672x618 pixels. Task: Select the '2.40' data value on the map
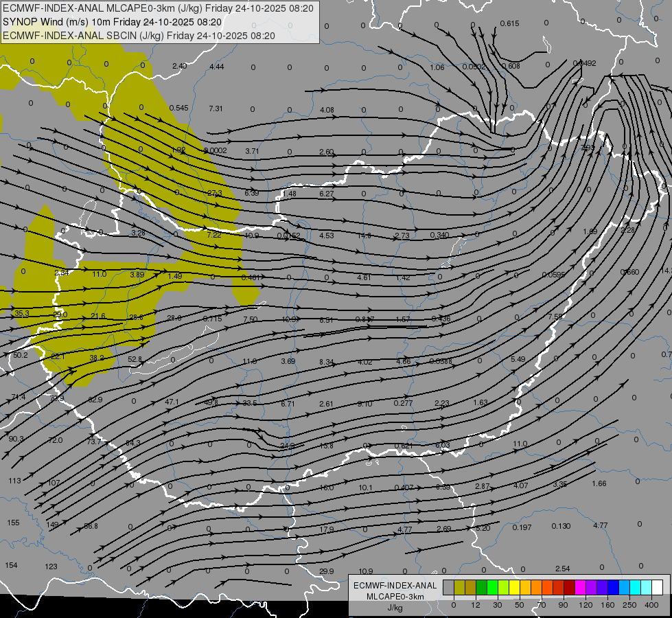180,66
